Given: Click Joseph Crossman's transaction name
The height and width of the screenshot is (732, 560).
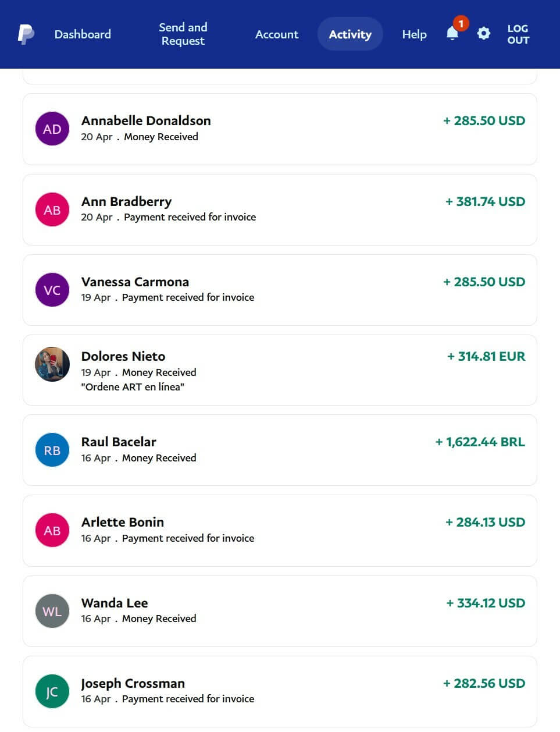Looking at the screenshot, I should 133,683.
